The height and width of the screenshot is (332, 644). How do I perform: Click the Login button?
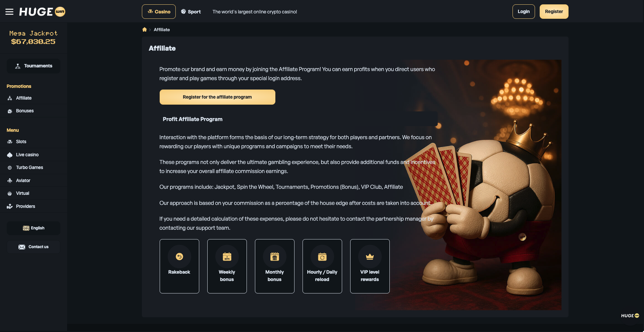[524, 11]
